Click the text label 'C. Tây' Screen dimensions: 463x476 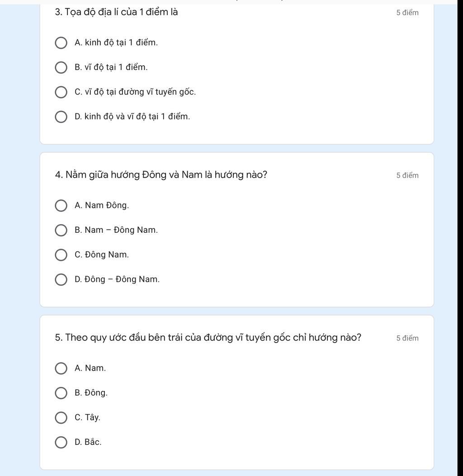coord(87,417)
